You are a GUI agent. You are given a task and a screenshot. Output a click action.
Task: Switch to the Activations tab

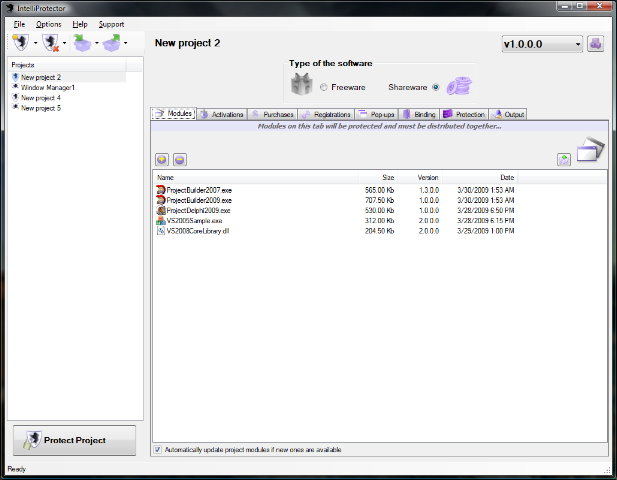click(x=221, y=115)
